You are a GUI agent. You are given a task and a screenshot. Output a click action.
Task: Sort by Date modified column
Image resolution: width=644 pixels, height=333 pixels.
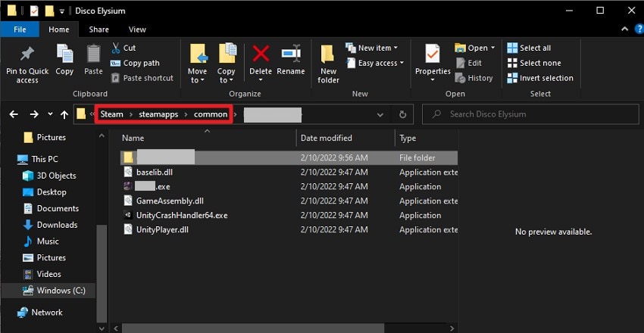coord(326,138)
